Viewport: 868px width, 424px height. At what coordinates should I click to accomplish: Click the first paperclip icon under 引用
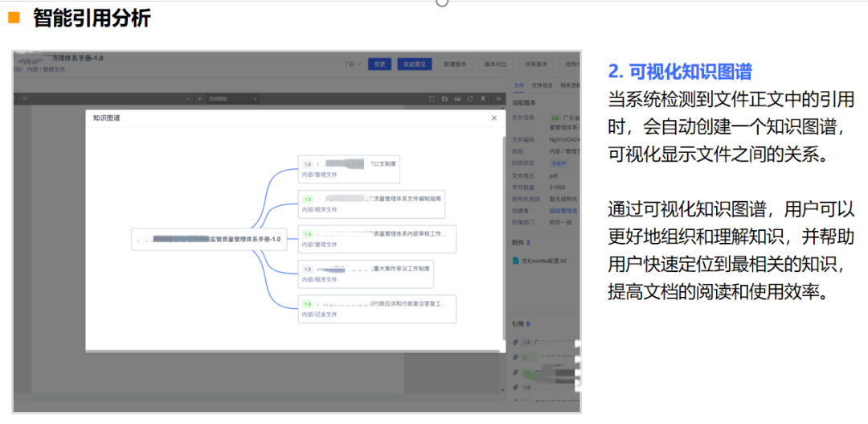[x=516, y=342]
